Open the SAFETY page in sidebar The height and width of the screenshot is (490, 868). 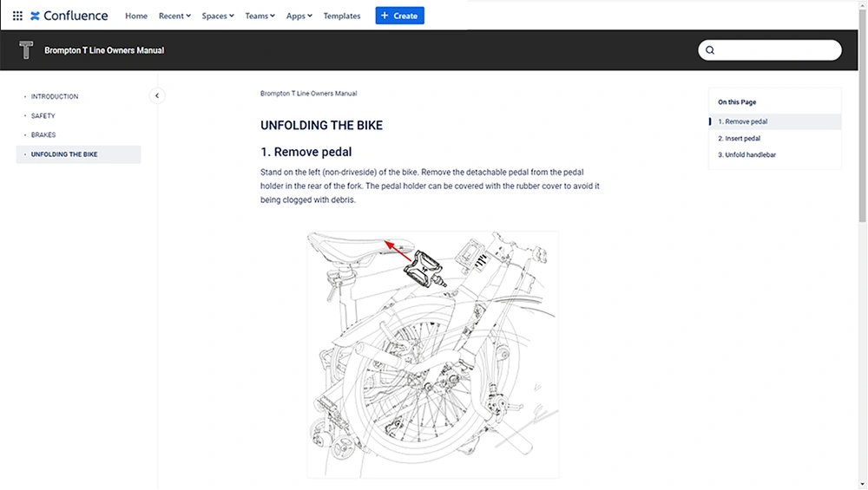[43, 115]
